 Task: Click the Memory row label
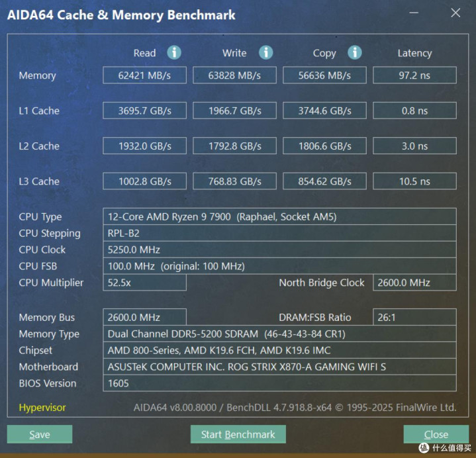coord(37,75)
